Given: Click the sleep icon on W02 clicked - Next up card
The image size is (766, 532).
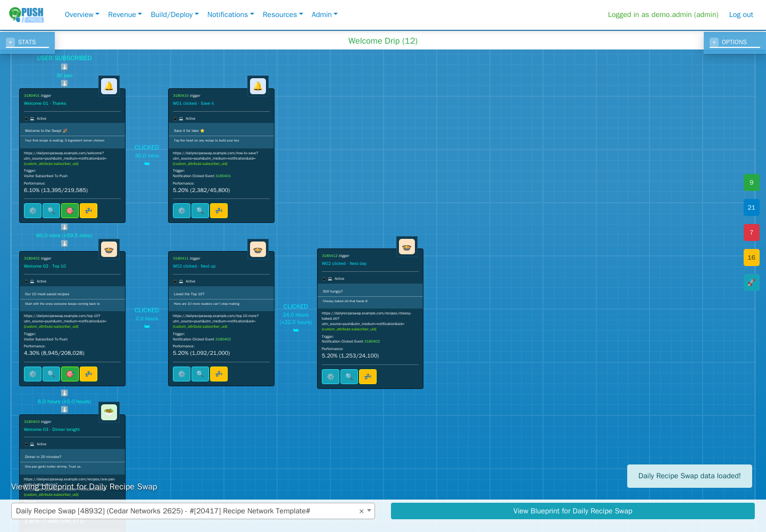Looking at the screenshot, I should click(x=219, y=374).
